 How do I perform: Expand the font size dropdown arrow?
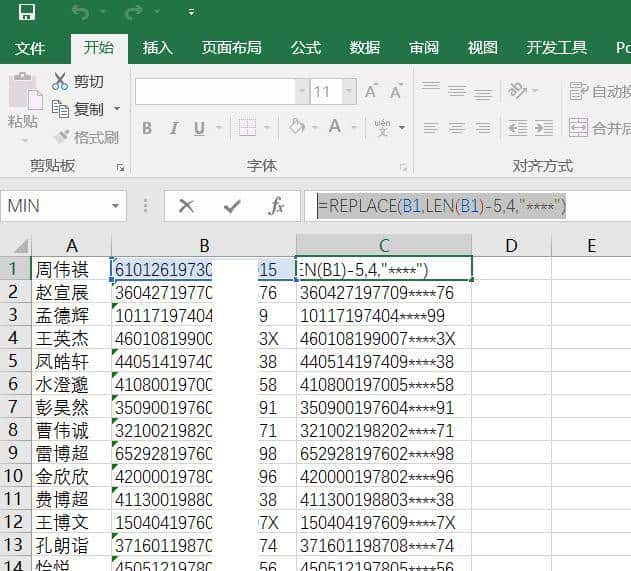coord(349,92)
